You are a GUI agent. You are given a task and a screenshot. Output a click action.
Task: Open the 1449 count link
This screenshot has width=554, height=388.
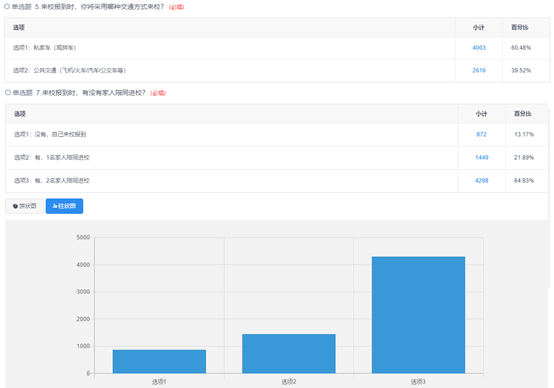[482, 157]
